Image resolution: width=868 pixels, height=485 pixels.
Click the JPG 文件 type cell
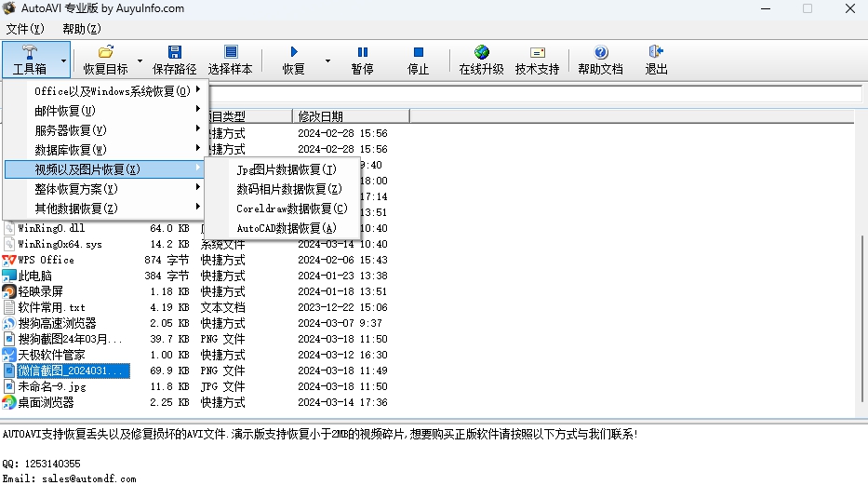pos(222,386)
